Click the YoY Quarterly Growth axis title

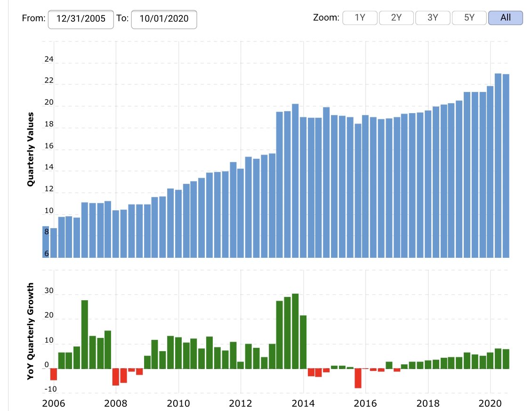click(31, 331)
